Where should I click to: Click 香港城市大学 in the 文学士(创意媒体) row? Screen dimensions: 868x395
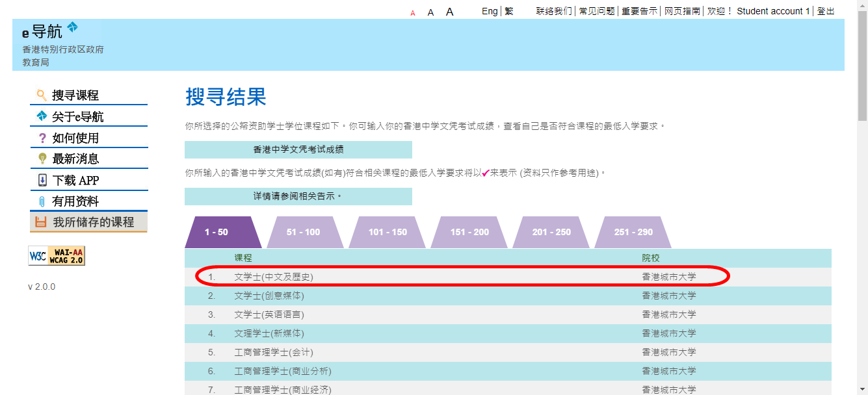669,296
